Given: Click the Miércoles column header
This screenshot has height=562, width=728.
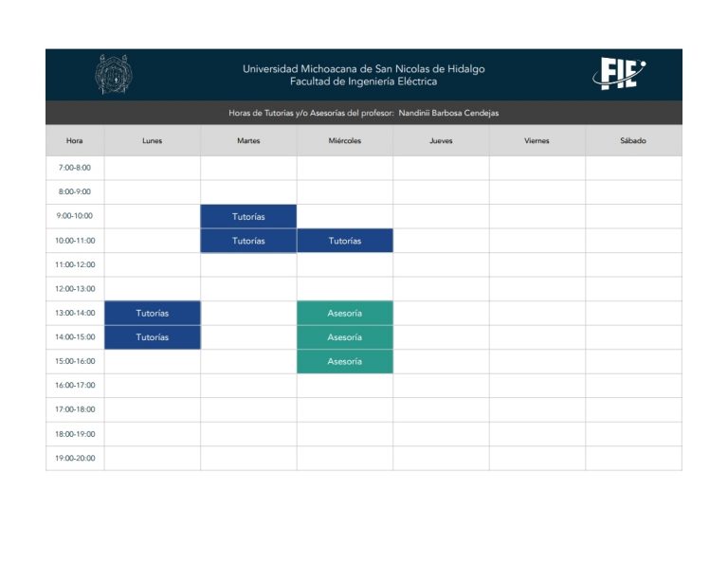Looking at the screenshot, I should coord(345,141).
